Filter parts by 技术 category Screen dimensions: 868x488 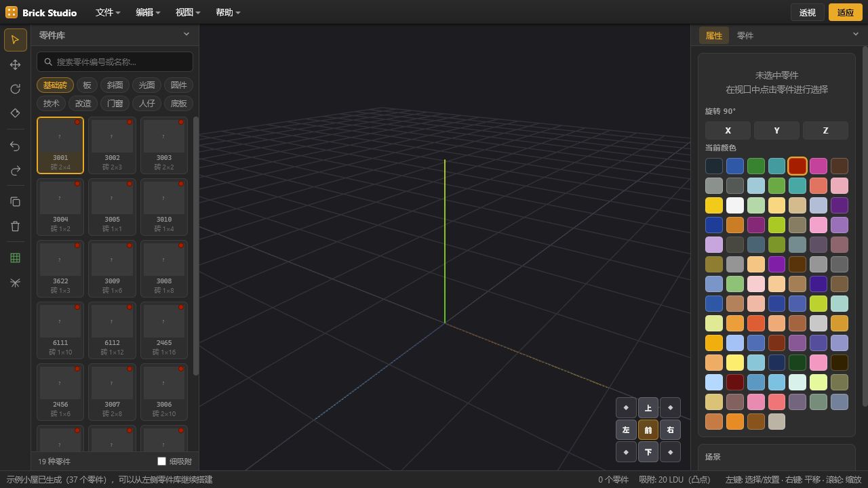click(51, 103)
